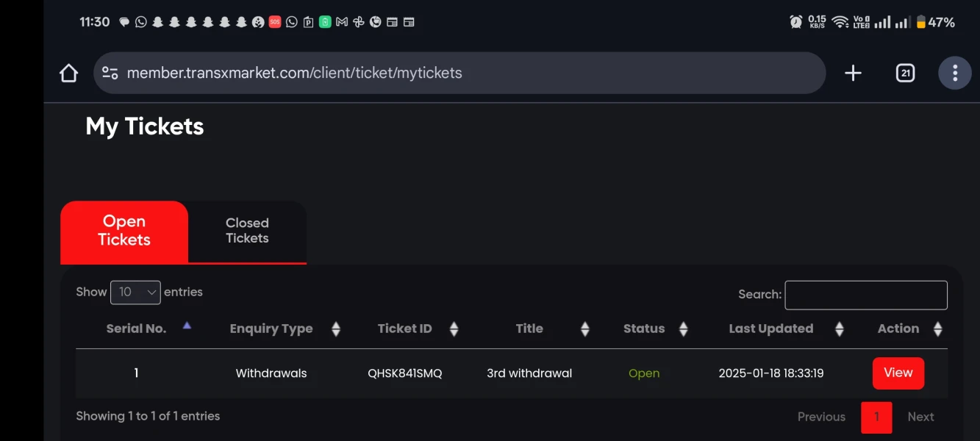Screen dimensions: 980x441
Task: Switch to the Closed Tickets tab
Action: [247, 231]
